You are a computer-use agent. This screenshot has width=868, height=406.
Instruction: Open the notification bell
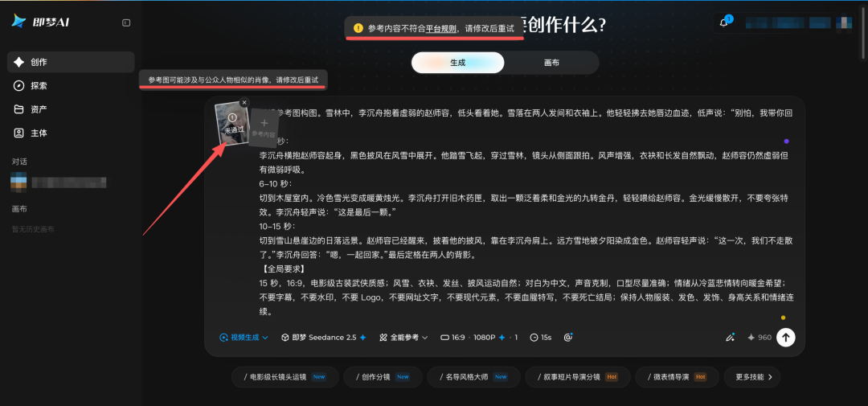pyautogui.click(x=723, y=23)
